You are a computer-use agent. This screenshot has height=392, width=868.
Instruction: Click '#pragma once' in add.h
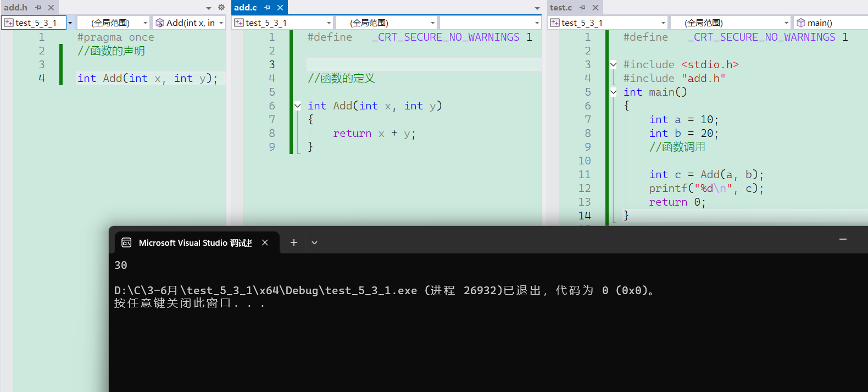tap(115, 37)
